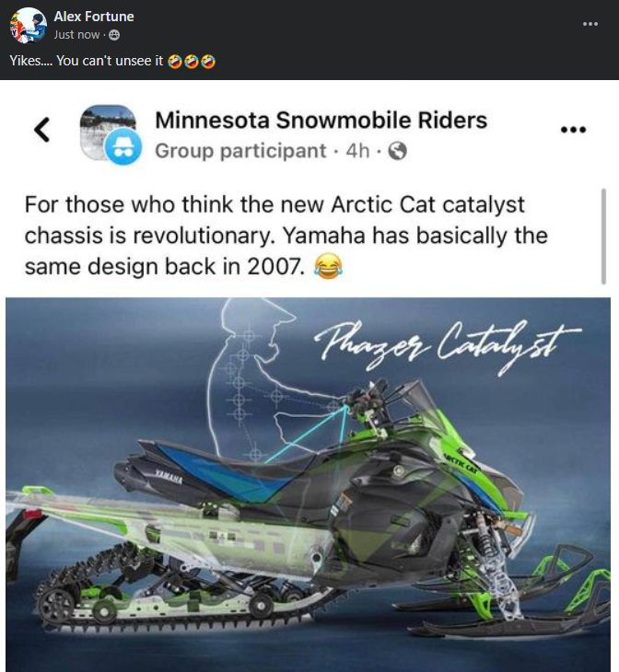Click the post audience icon beside Just now
This screenshot has width=619, height=672.
114,35
